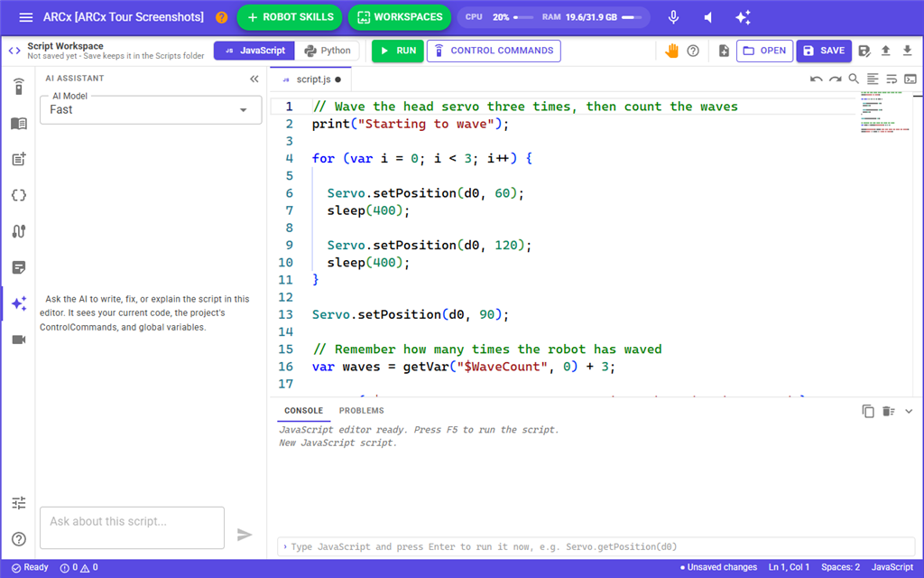
Task: Save the script
Action: pos(824,51)
